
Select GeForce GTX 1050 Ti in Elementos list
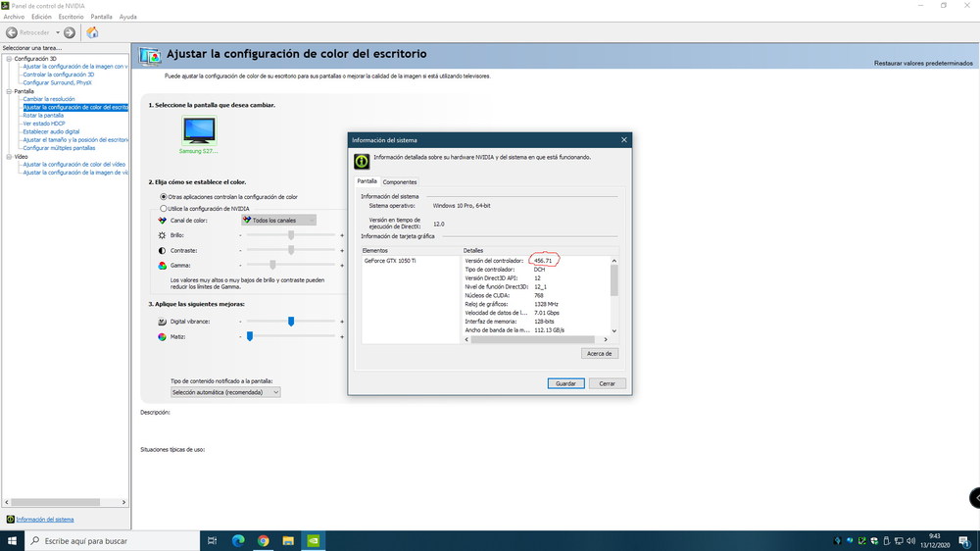tap(390, 261)
